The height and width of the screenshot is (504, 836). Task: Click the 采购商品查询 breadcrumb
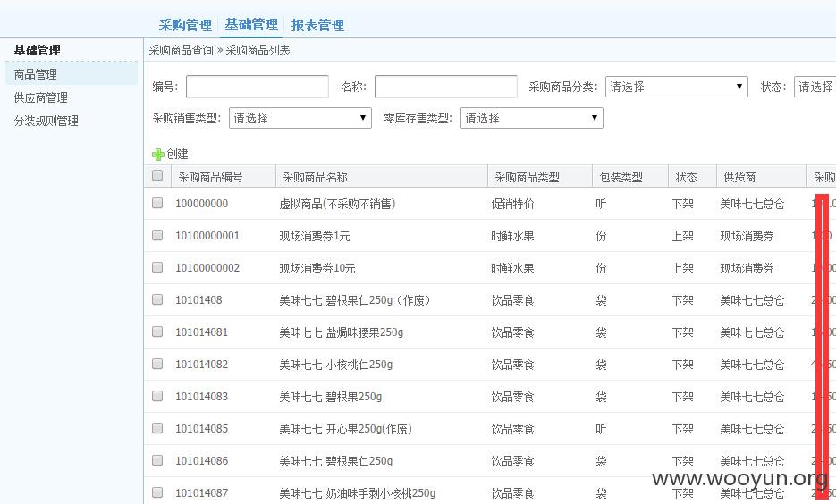[x=182, y=51]
